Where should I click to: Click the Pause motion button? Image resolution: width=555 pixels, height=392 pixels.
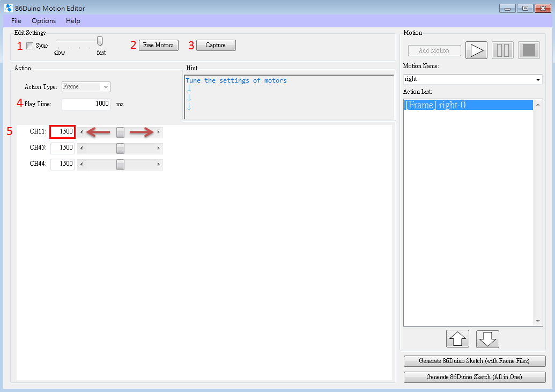point(502,50)
